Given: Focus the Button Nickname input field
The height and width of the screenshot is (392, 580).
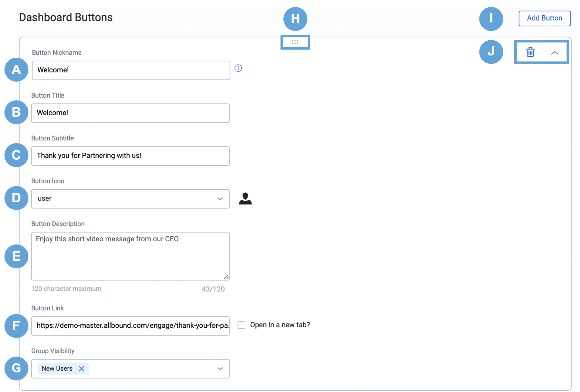Looking at the screenshot, I should pos(131,70).
